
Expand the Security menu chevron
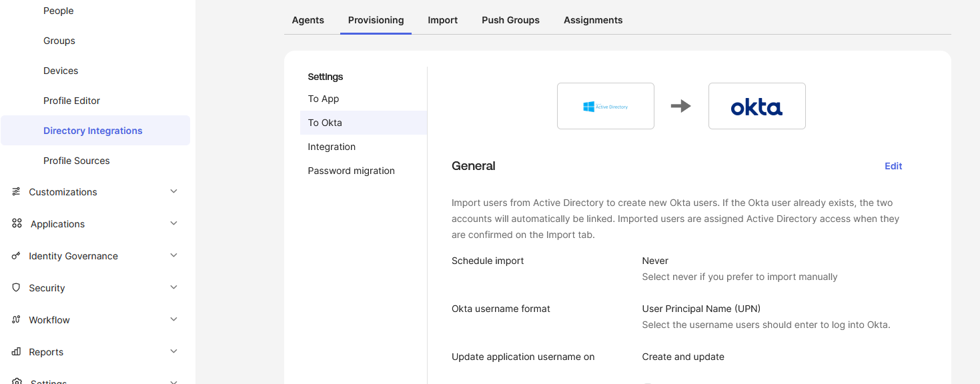(x=173, y=287)
